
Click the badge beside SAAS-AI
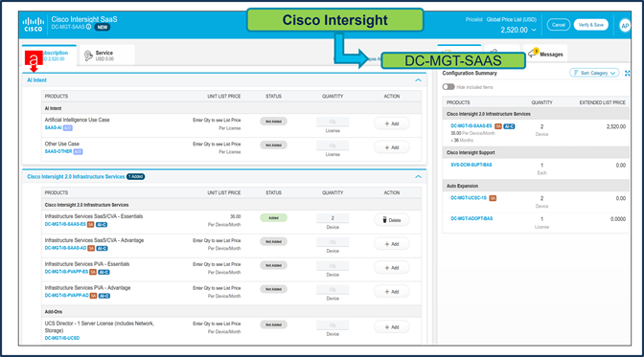point(68,128)
